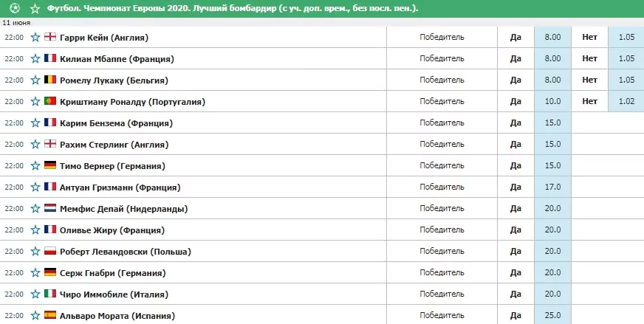
Task: Click 22:00 time in Мемфис Депай row
Action: pos(14,209)
